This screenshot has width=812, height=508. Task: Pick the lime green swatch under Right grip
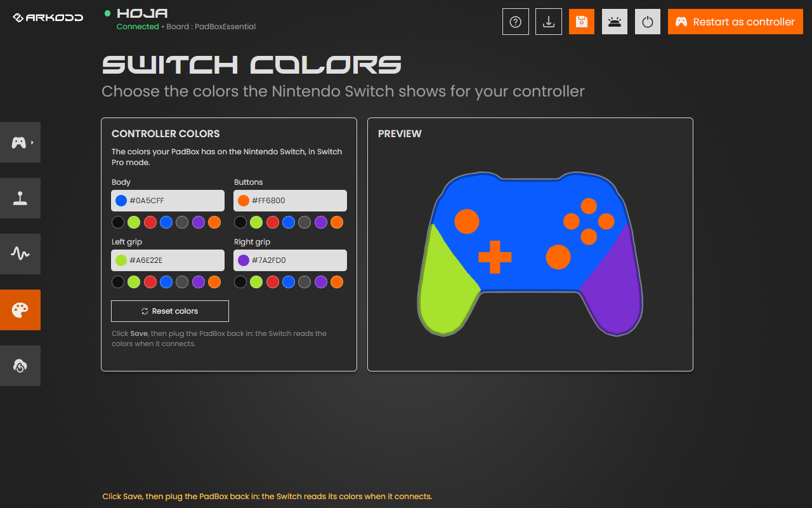256,282
